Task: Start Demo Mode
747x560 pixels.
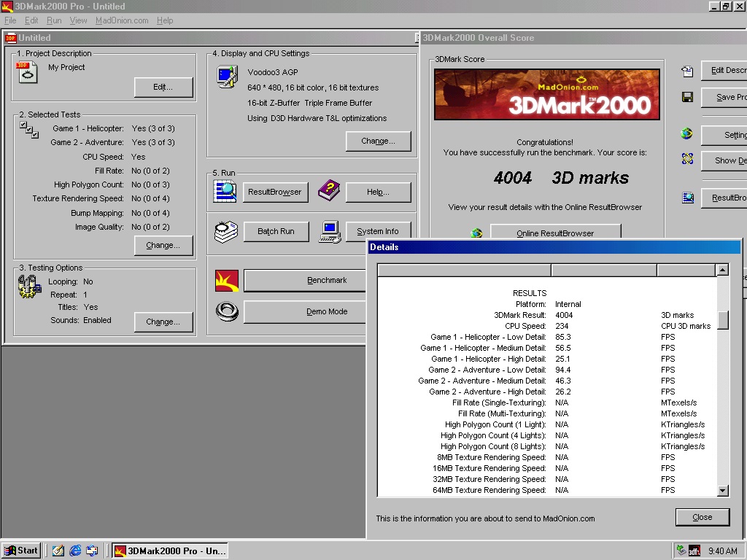Action: [305, 312]
